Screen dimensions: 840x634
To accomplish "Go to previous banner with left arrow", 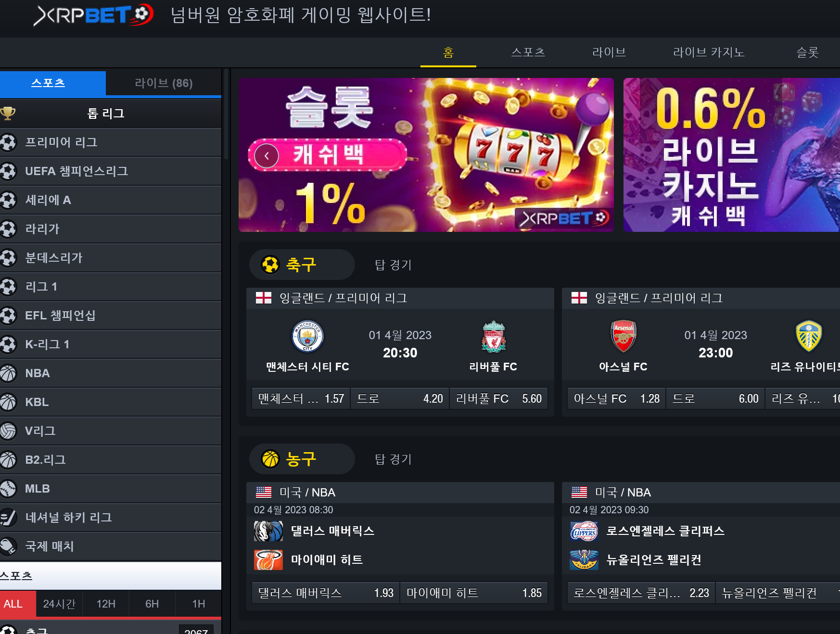I will pos(267,155).
